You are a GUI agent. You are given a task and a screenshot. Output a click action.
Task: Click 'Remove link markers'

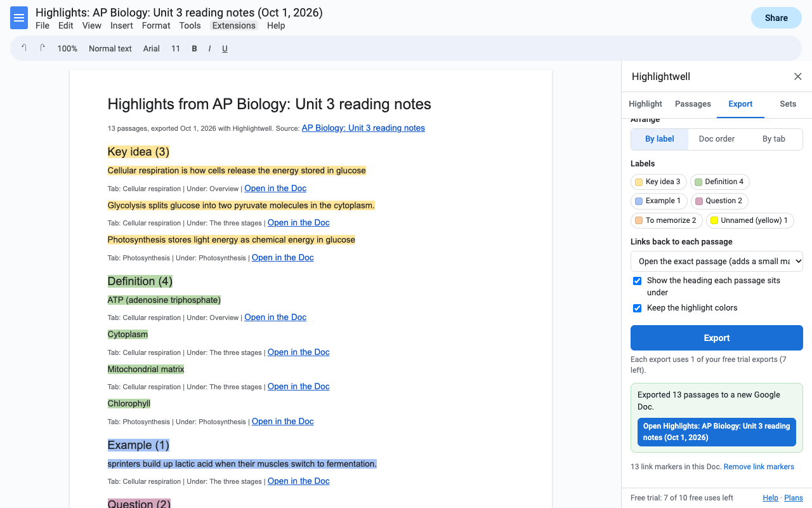pyautogui.click(x=759, y=467)
